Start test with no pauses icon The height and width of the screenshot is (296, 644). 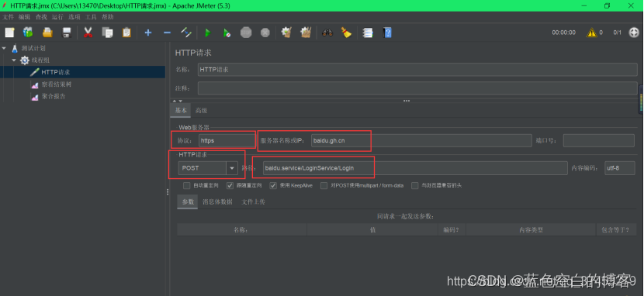[x=227, y=33]
